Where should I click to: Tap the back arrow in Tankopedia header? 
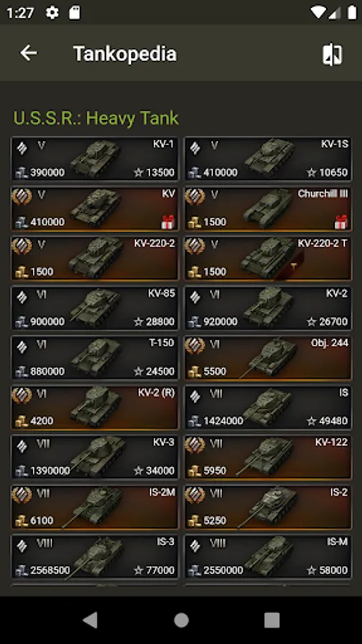click(29, 53)
